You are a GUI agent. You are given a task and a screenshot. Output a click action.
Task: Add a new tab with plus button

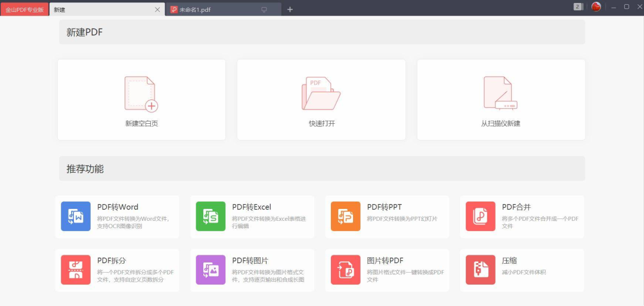pos(290,10)
